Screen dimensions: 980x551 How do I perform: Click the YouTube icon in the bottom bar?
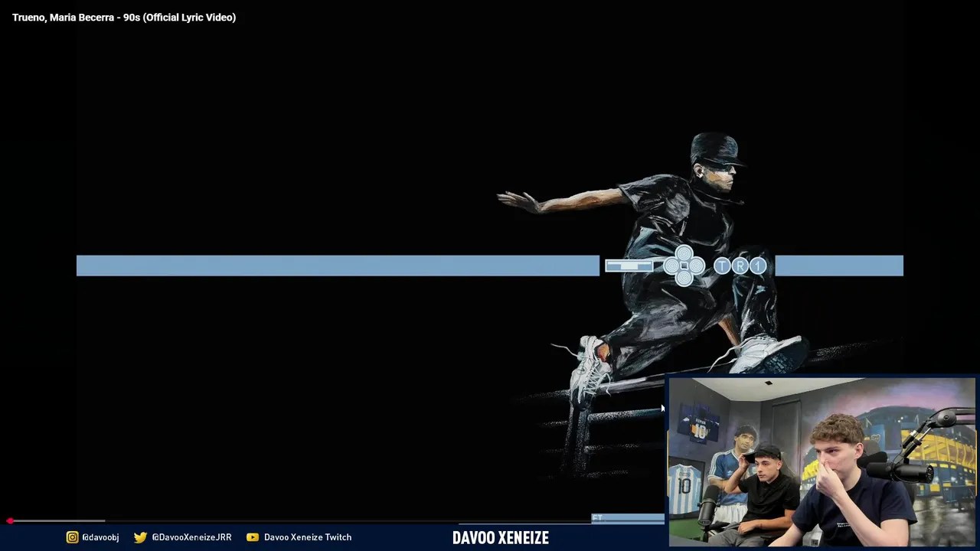tap(253, 537)
